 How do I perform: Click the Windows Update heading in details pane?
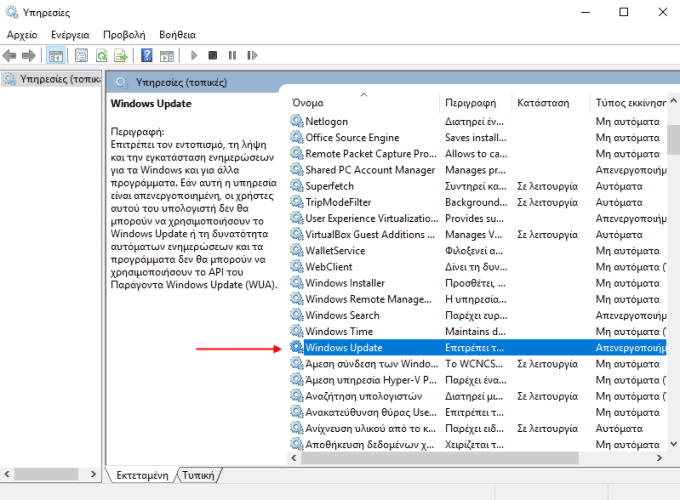tap(151, 104)
